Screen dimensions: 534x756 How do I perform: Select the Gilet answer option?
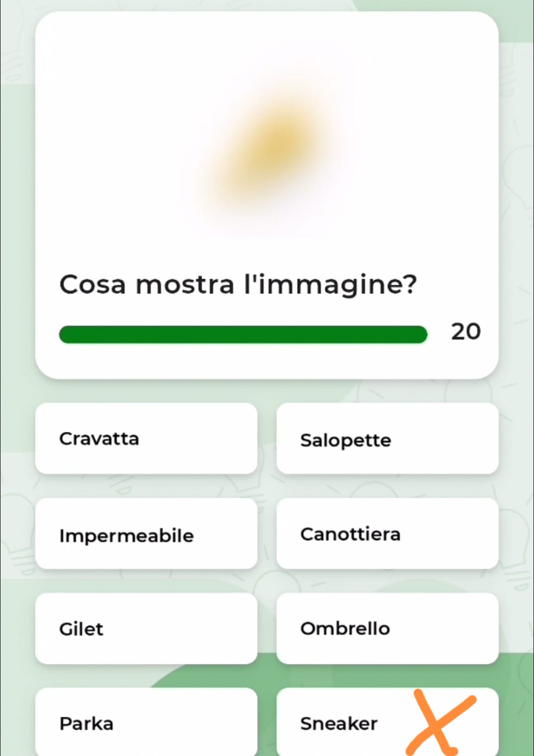146,628
